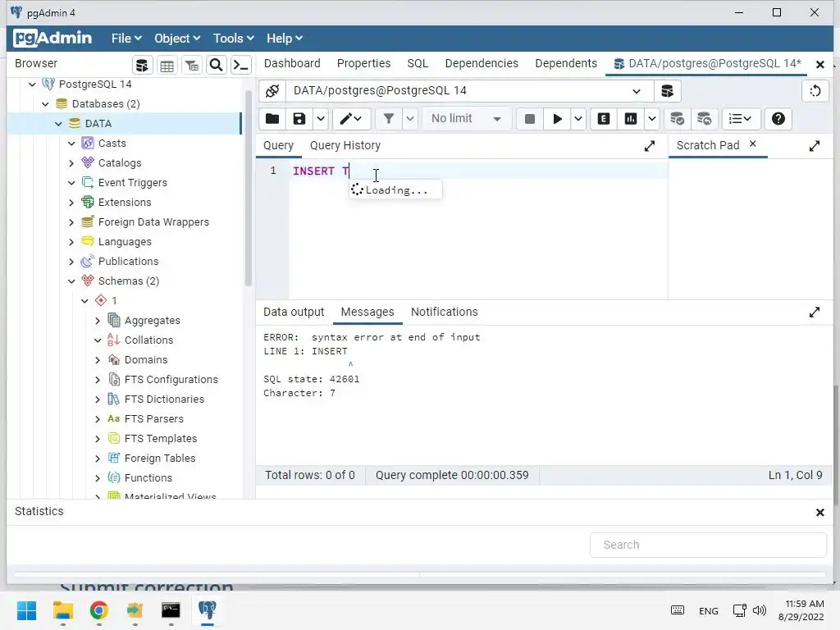This screenshot has width=840, height=630.
Task: Expand the Catalogs tree node
Action: click(71, 163)
